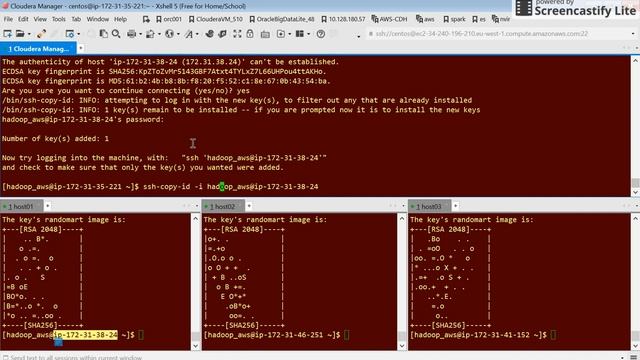Click the add bookmark icon in links bar
This screenshot has height=360, width=640.
click(x=146, y=19)
